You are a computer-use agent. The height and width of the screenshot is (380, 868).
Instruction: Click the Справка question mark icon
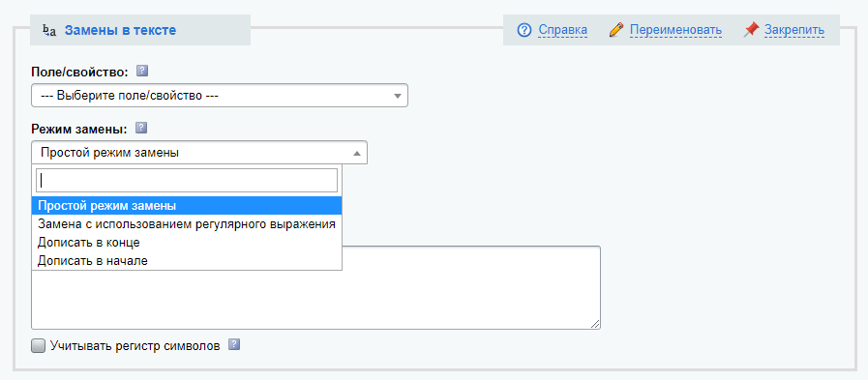524,30
